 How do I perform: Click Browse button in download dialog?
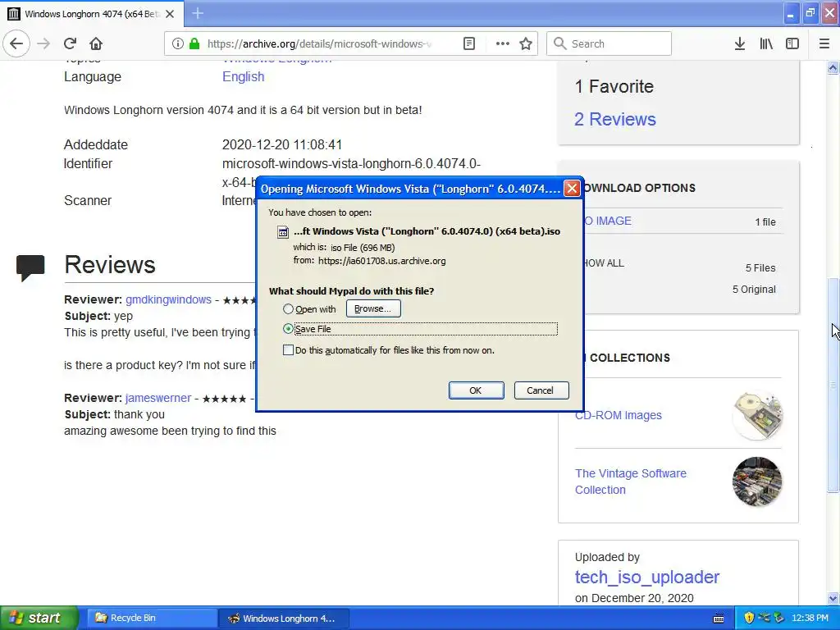[373, 308]
